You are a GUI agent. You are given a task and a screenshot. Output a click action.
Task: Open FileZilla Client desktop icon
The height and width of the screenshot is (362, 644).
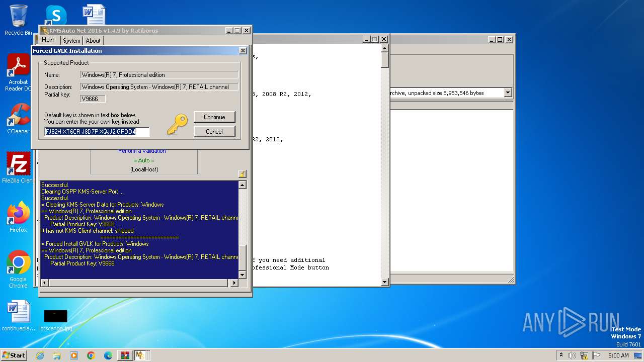[18, 168]
